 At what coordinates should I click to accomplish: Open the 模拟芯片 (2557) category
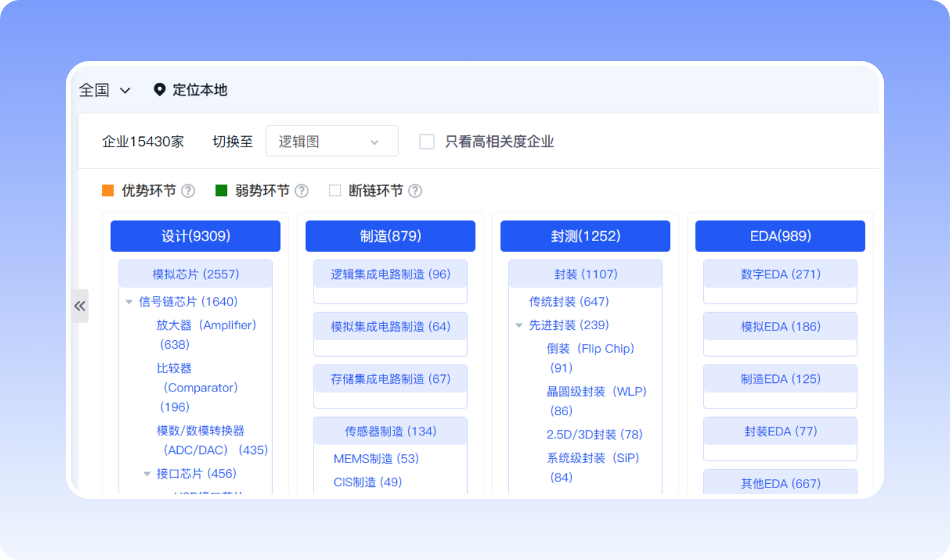pyautogui.click(x=195, y=273)
